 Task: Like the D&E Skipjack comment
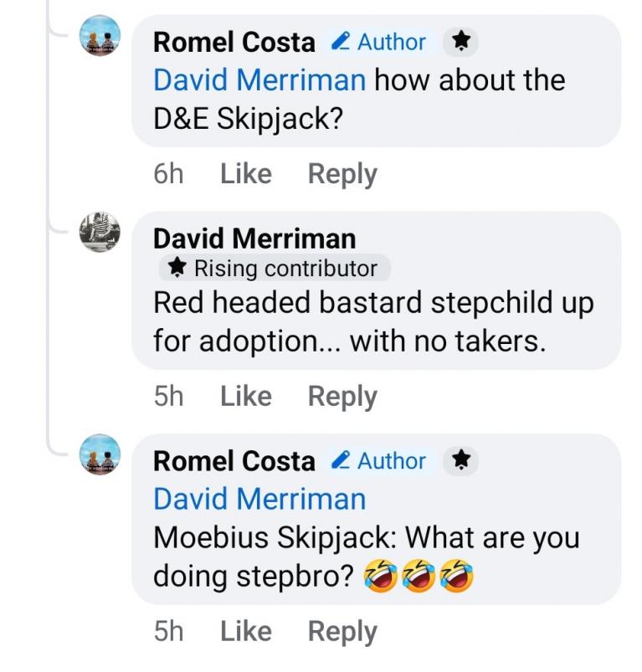(x=246, y=174)
